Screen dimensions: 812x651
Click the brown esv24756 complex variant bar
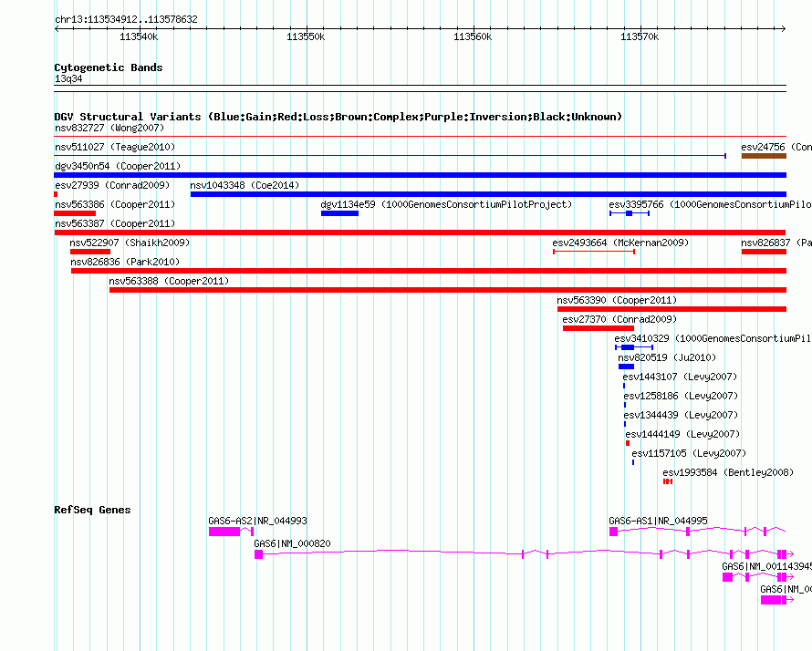[x=764, y=156]
